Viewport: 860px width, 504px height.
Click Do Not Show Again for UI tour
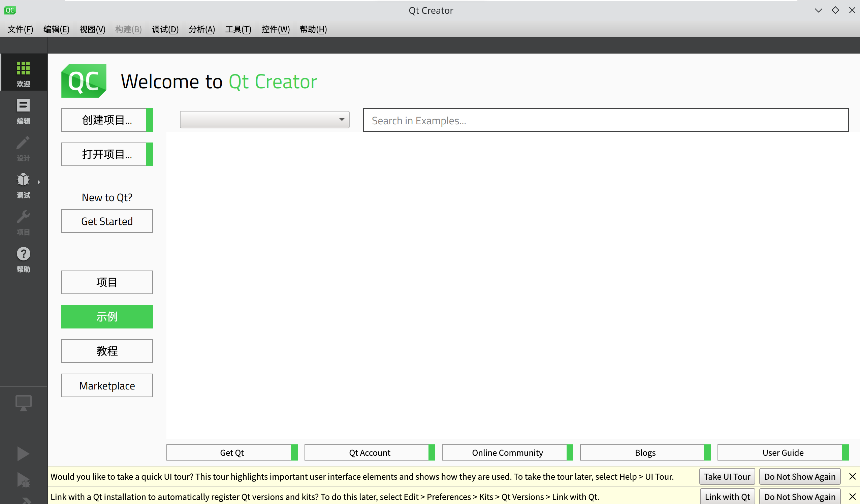pos(799,476)
